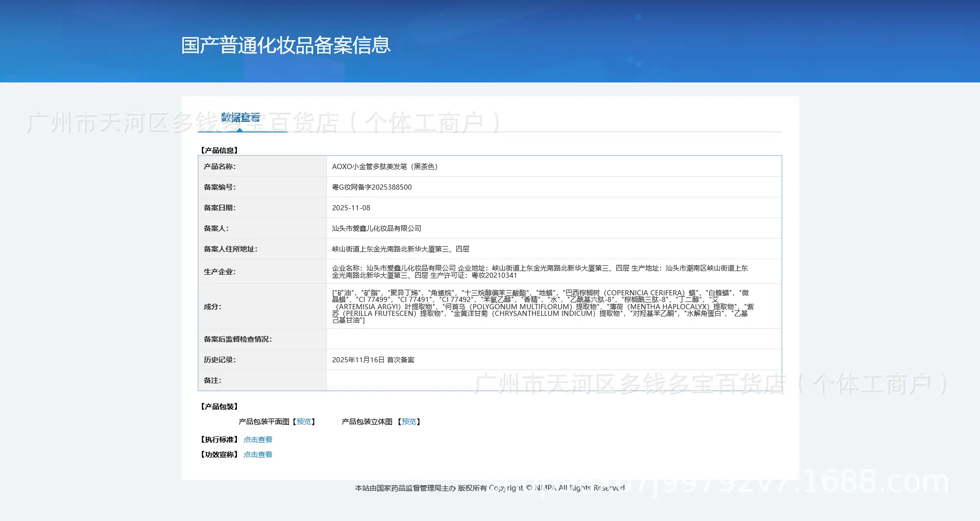This screenshot has height=521, width=980.
Task: Click the 生产企业 label
Action: 219,272
